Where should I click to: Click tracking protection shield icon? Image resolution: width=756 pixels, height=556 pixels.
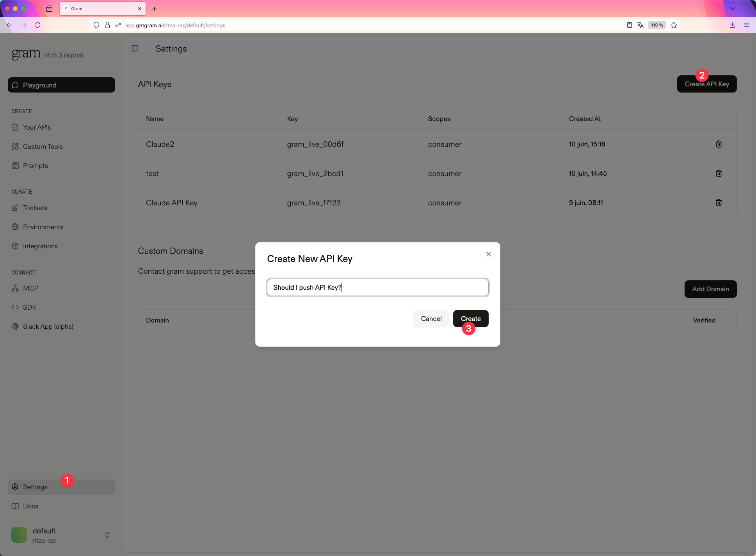point(96,25)
